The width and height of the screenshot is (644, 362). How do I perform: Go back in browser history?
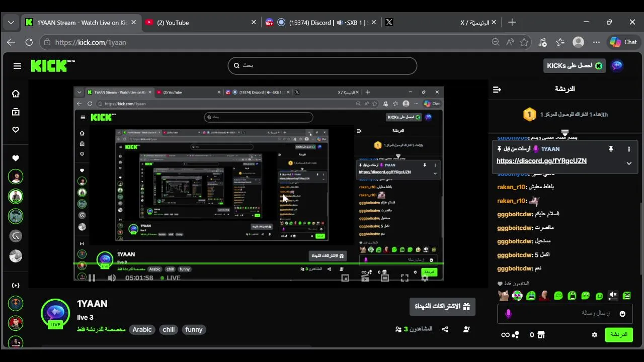(x=11, y=42)
